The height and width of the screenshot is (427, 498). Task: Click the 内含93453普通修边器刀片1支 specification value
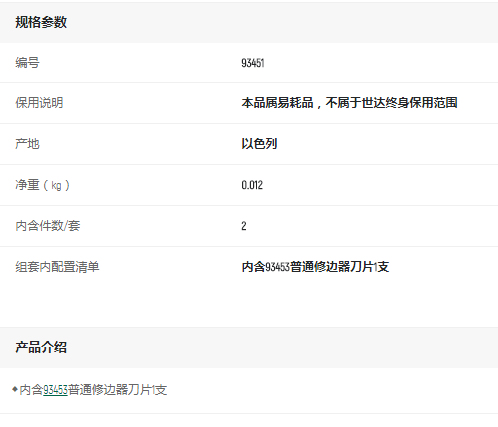tap(315, 267)
